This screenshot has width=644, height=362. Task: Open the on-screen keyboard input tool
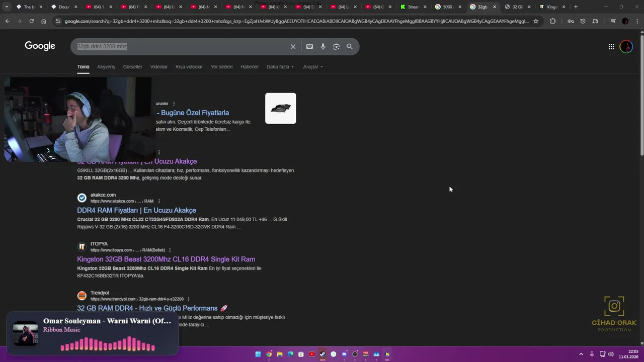pos(309,47)
